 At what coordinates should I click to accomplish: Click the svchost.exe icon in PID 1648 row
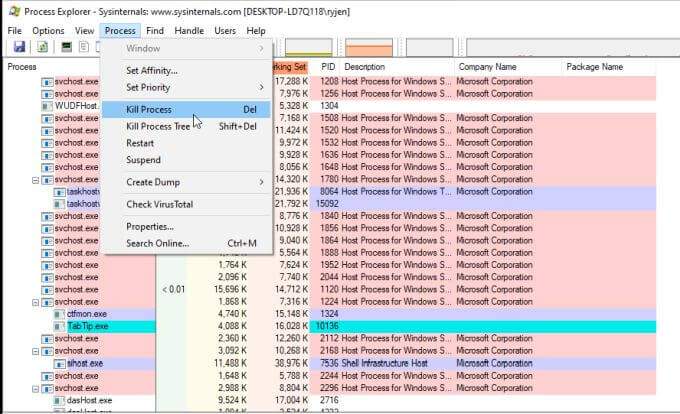(x=47, y=167)
